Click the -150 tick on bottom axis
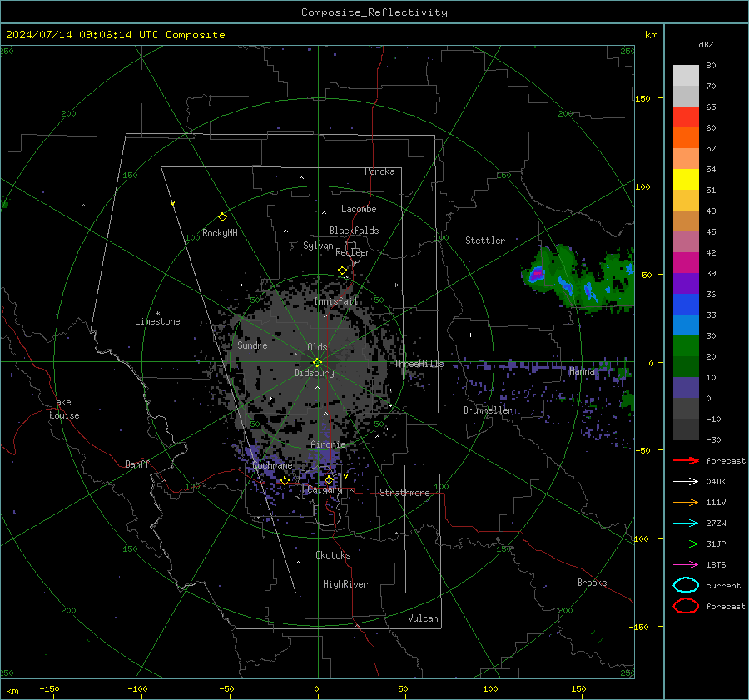 pyautogui.click(x=49, y=688)
